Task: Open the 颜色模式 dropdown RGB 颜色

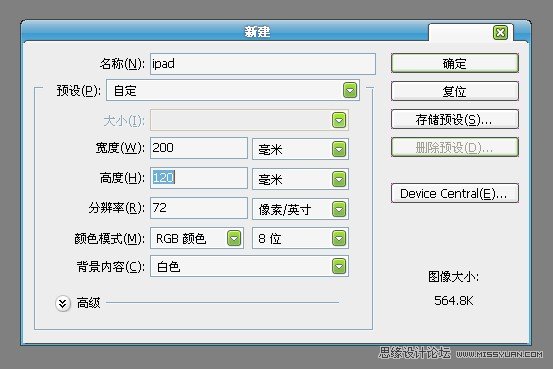Action: [197, 238]
